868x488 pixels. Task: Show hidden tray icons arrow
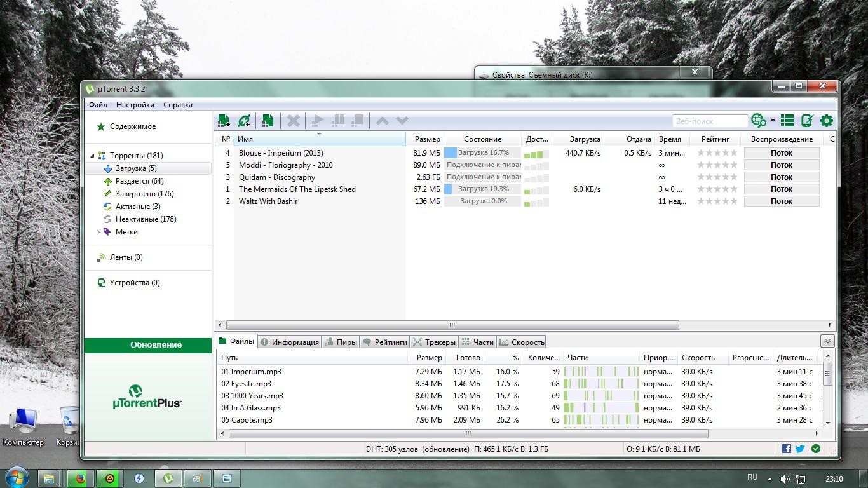tap(770, 479)
